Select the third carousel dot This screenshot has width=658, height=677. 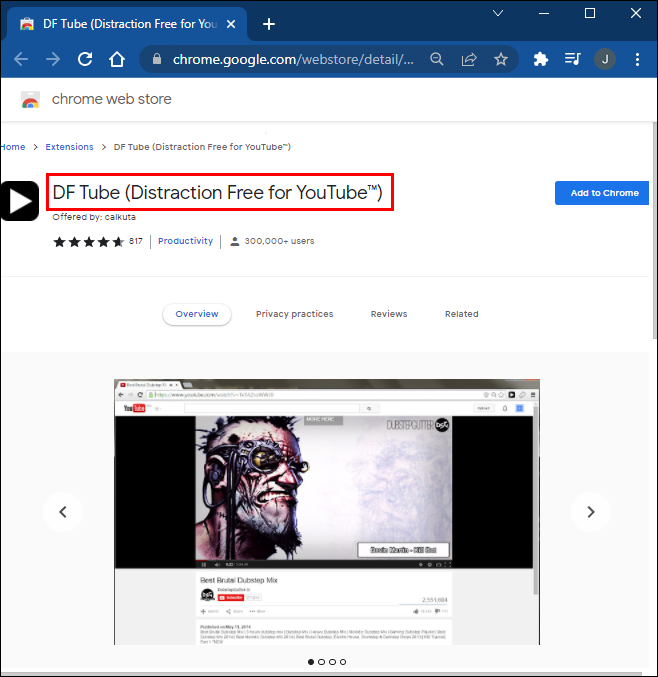[332, 662]
